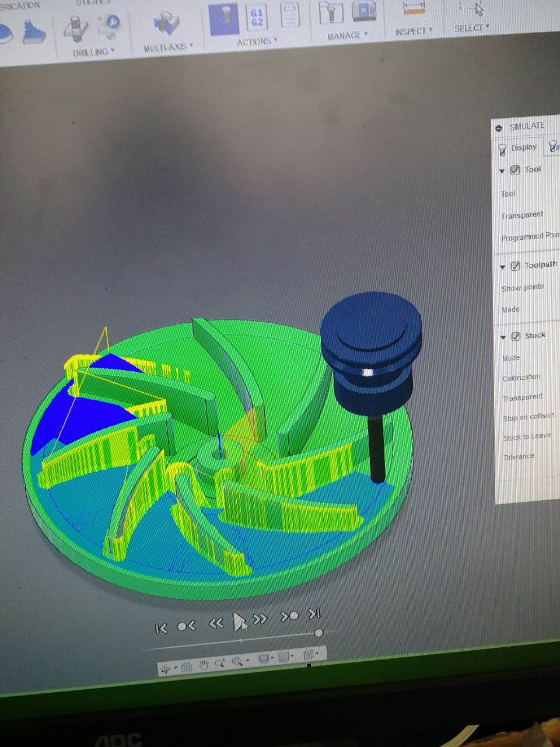This screenshot has width=560, height=747.
Task: Select the pan hand tool
Action: tap(204, 665)
